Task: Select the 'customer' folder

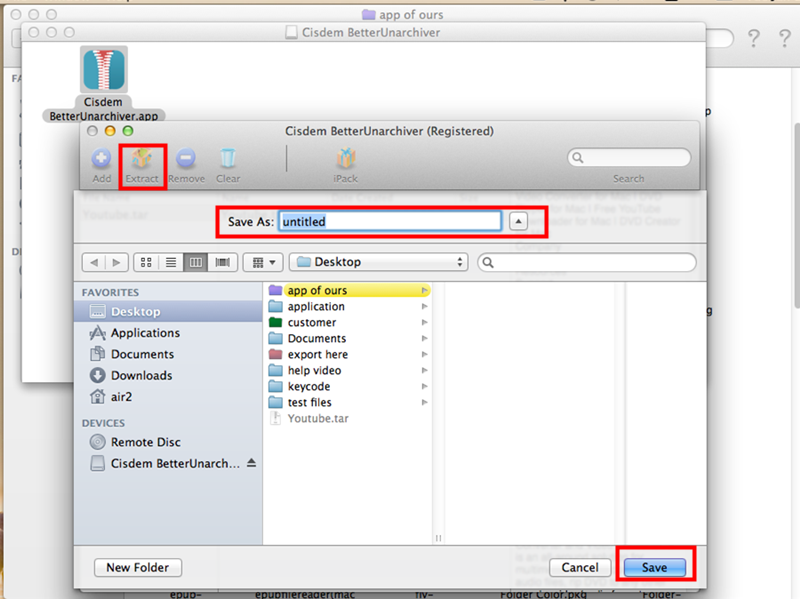Action: (x=349, y=322)
